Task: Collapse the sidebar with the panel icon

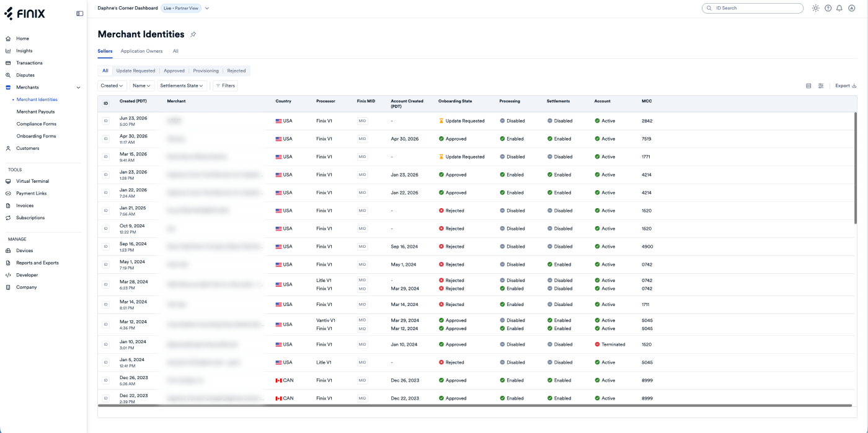Action: click(x=79, y=13)
